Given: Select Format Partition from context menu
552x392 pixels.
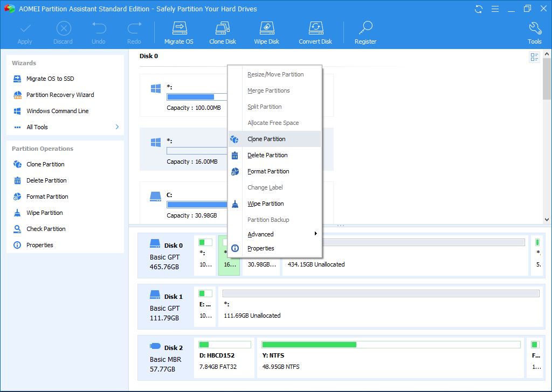Looking at the screenshot, I should click(x=268, y=171).
